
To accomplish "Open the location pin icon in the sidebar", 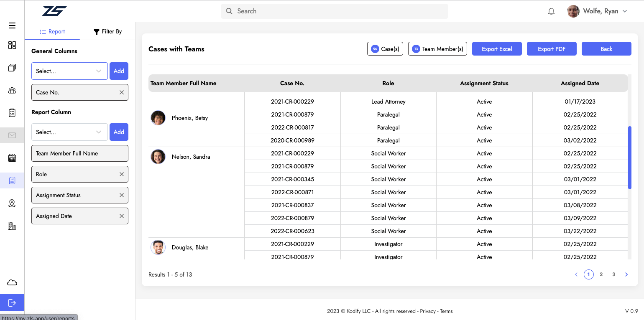I will (12, 203).
